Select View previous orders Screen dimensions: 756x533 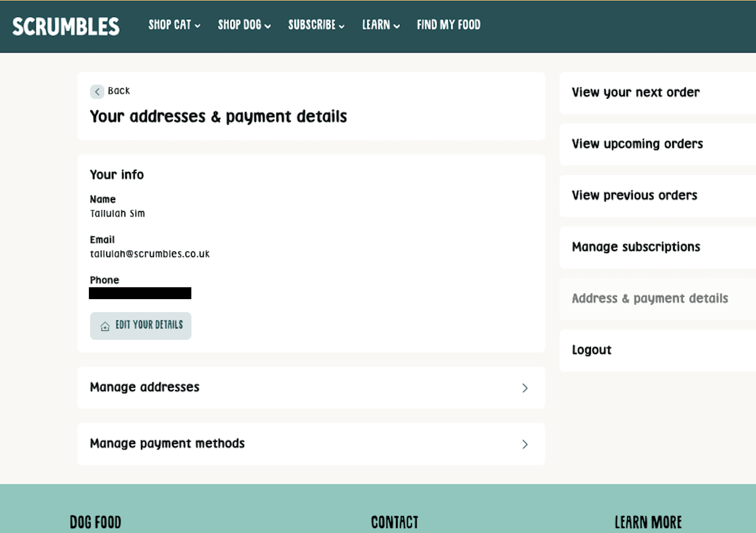(634, 195)
